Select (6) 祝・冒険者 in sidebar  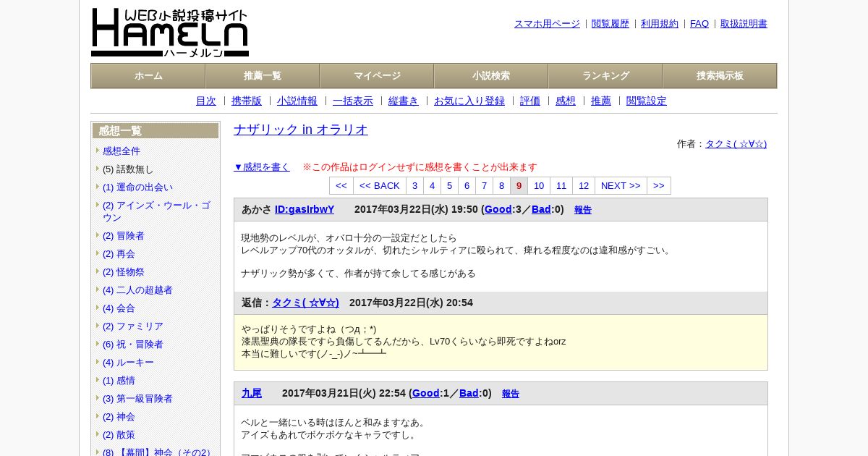(133, 345)
